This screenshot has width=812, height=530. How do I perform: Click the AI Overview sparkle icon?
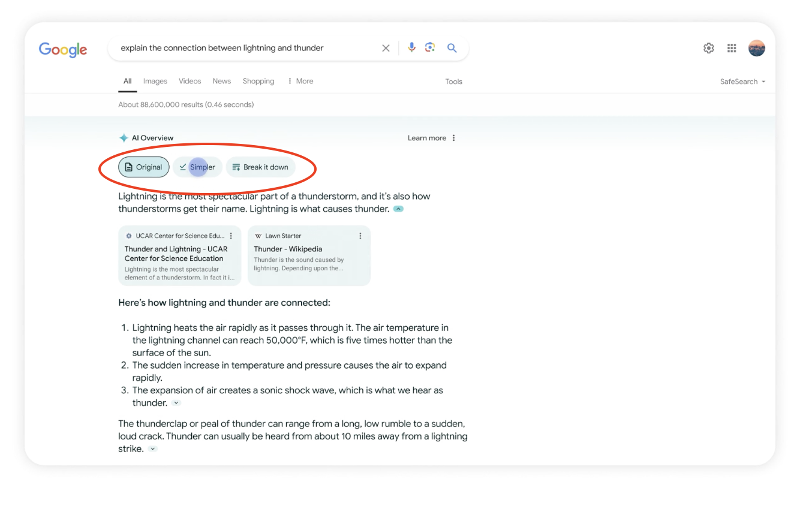(124, 138)
